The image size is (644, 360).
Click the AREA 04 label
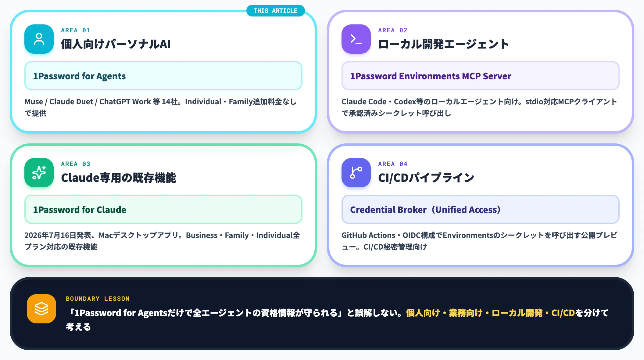point(393,164)
